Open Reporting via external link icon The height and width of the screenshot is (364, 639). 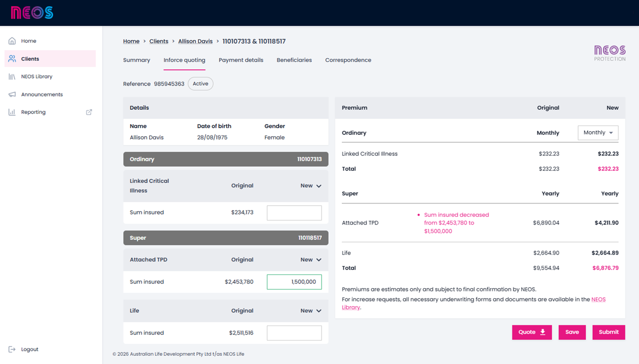[x=89, y=112]
